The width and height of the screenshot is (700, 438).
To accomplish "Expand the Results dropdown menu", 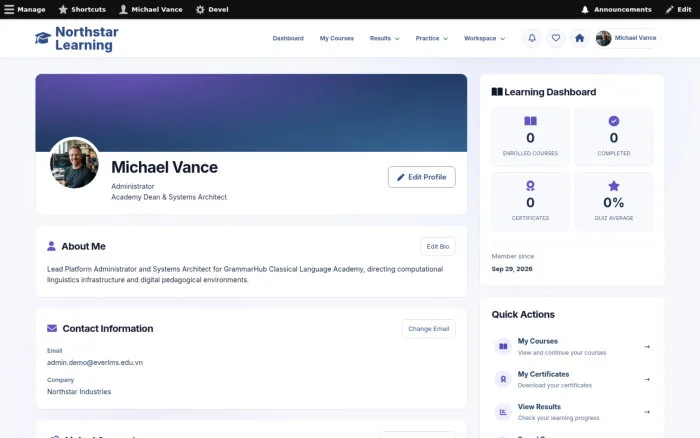I will 384,38.
